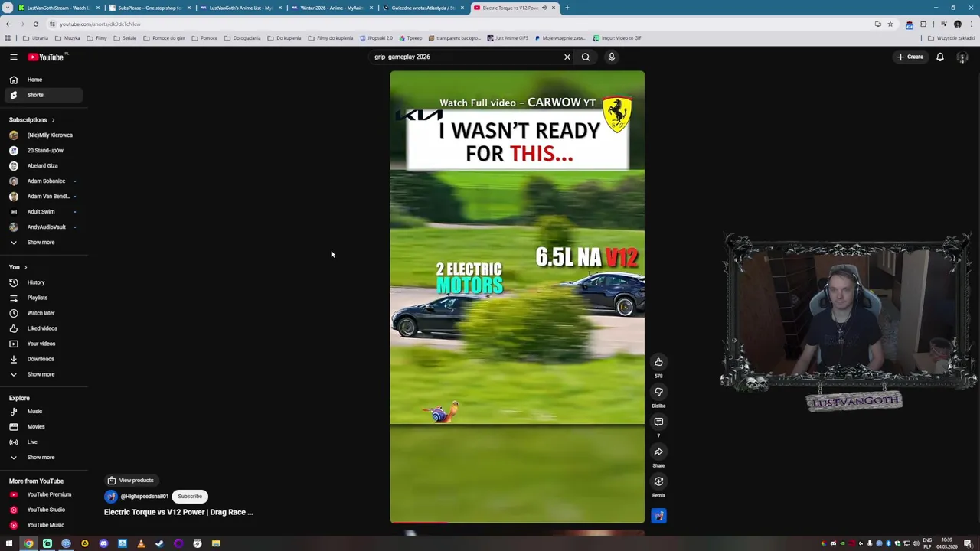Start voice search with the microphone
The height and width of the screenshot is (551, 980).
click(x=612, y=57)
